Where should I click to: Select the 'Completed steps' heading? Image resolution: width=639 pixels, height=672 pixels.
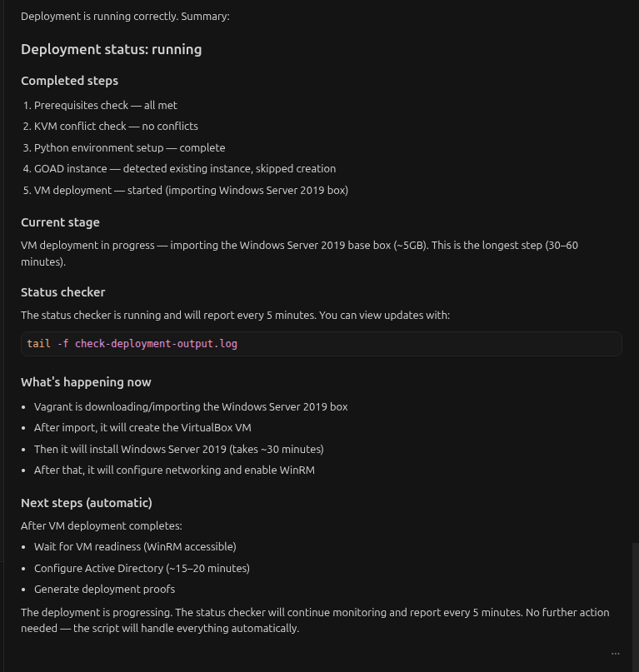point(69,81)
